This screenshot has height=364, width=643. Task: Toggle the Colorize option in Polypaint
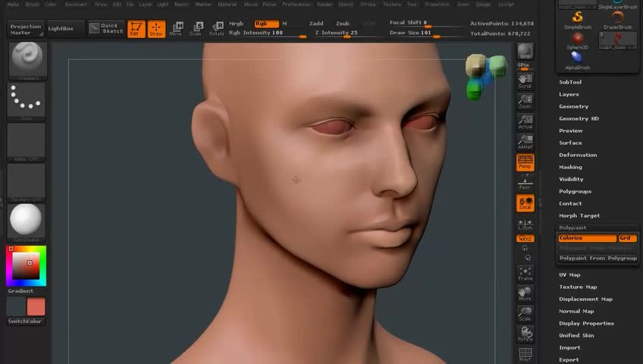(588, 238)
